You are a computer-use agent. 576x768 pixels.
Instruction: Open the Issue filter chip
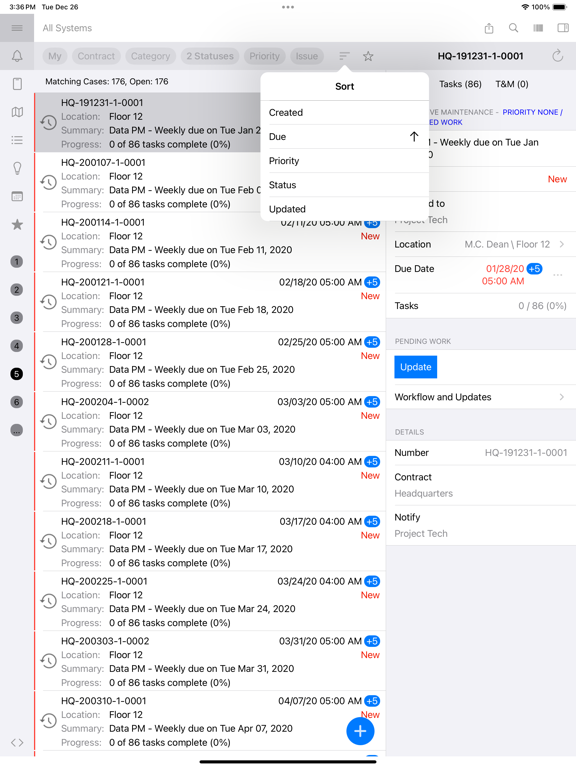(x=307, y=56)
